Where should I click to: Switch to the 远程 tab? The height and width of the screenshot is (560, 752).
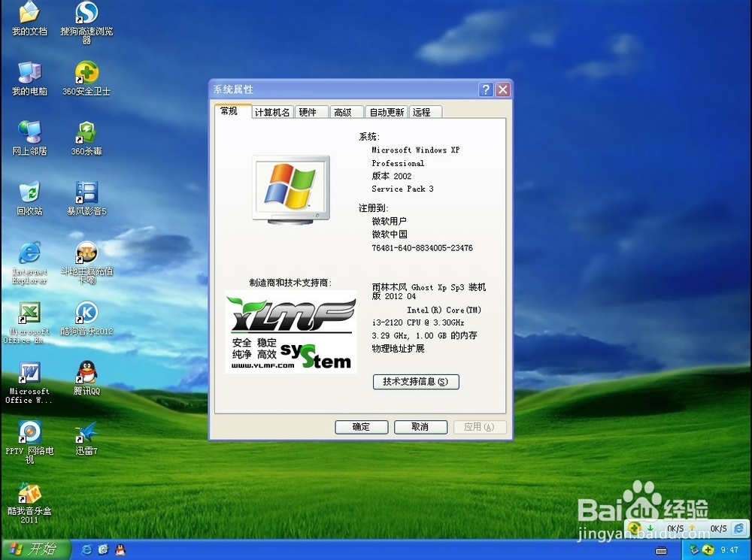(x=426, y=112)
